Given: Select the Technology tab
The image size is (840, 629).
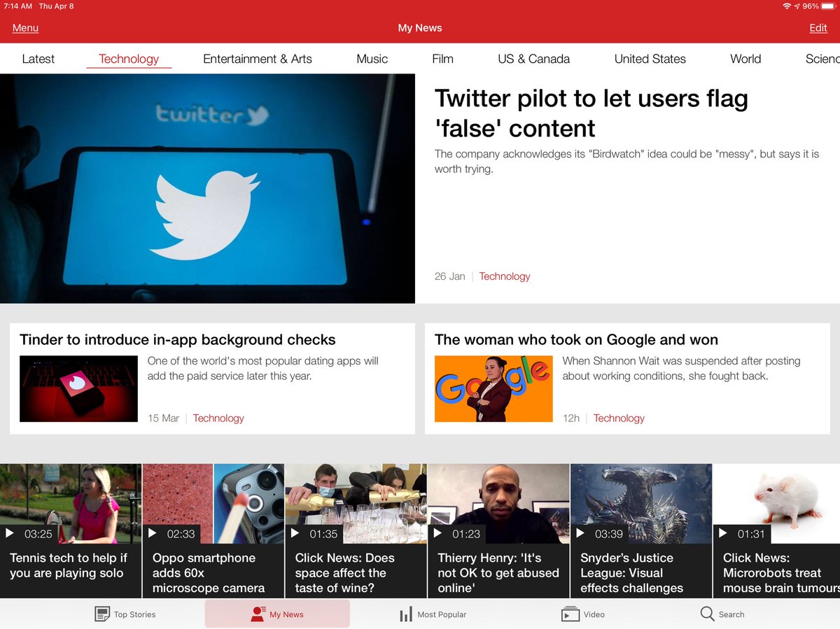Looking at the screenshot, I should click(x=129, y=59).
